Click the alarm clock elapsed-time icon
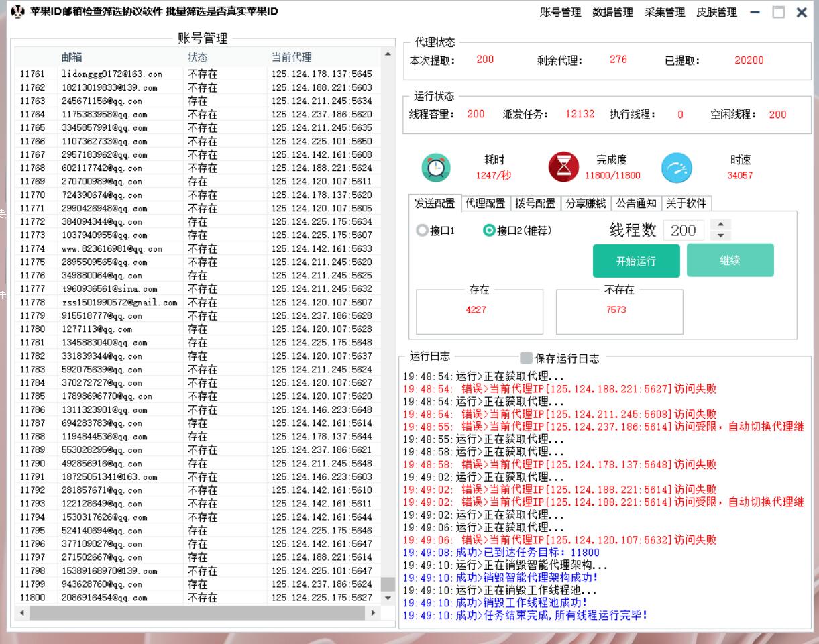The width and height of the screenshot is (819, 644). [436, 168]
